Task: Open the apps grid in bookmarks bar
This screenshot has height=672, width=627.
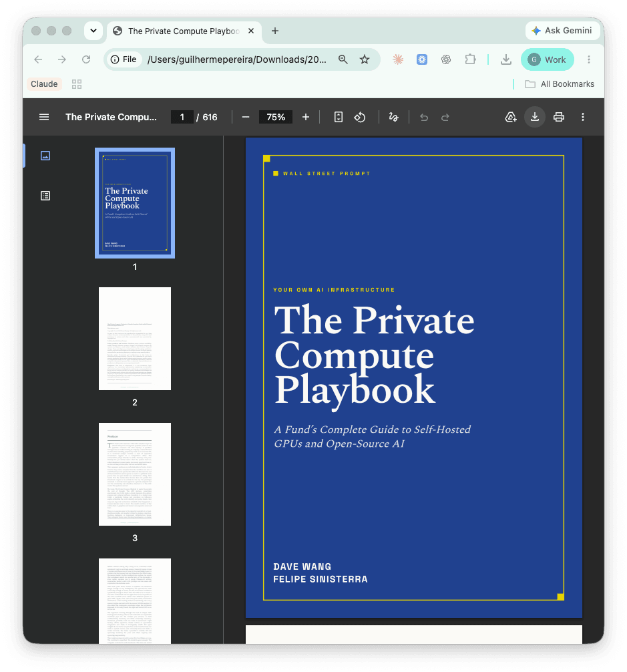Action: pos(77,84)
